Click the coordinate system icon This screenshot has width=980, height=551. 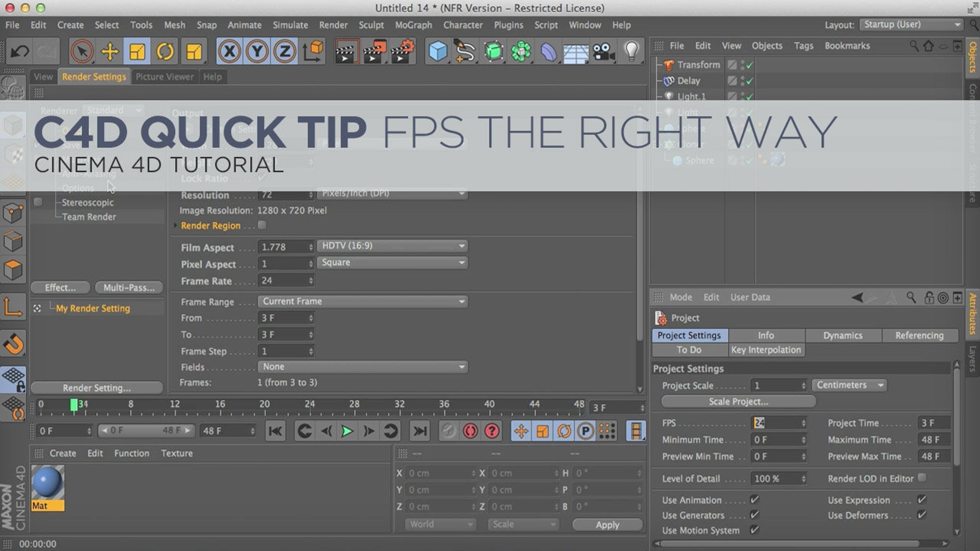[x=312, y=51]
